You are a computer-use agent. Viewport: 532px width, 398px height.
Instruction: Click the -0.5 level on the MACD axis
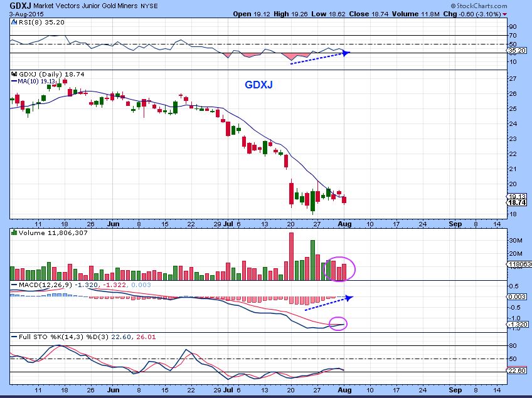(514, 307)
